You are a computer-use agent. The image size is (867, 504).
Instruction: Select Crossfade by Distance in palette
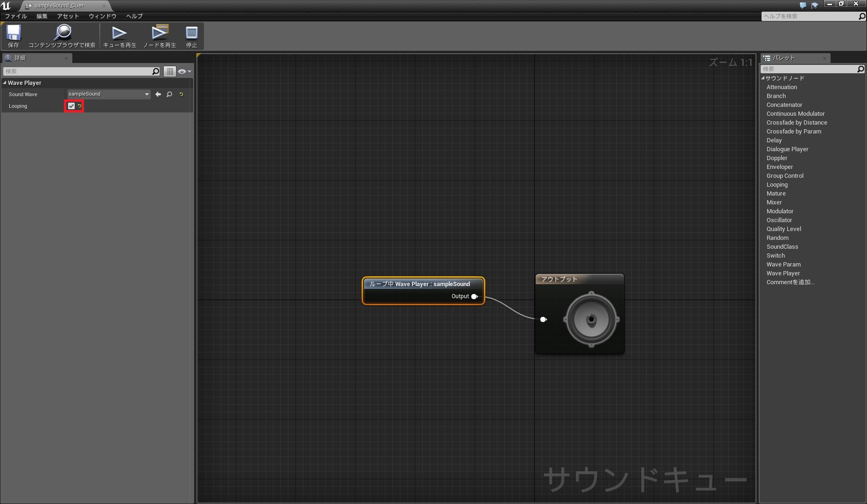pos(797,123)
